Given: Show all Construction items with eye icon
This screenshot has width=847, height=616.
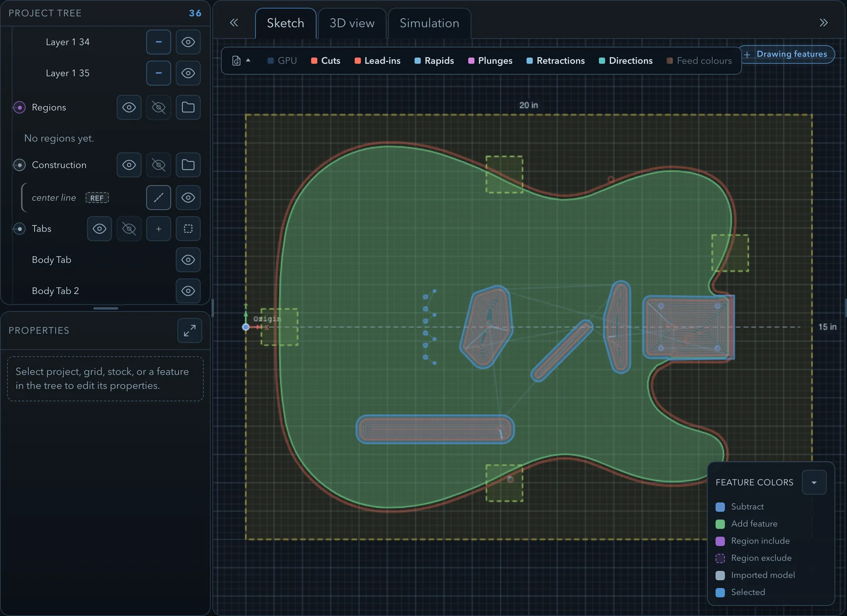Looking at the screenshot, I should coord(129,165).
